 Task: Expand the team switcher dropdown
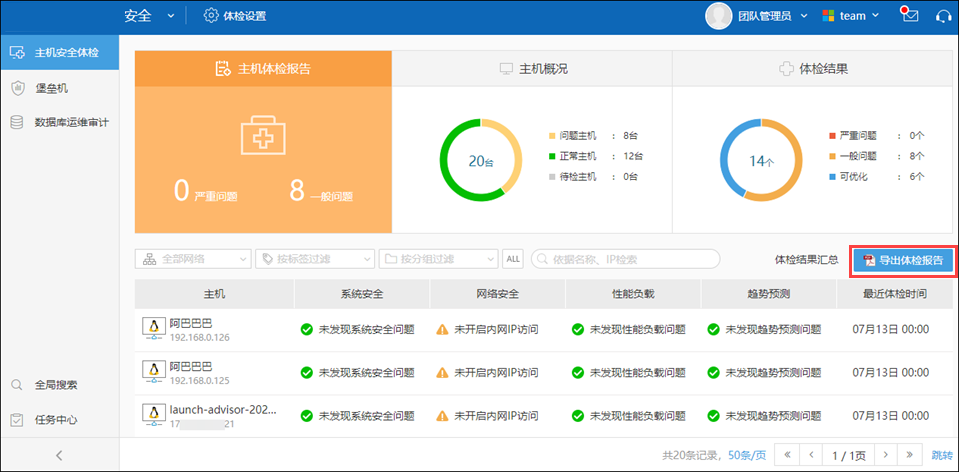pyautogui.click(x=850, y=16)
